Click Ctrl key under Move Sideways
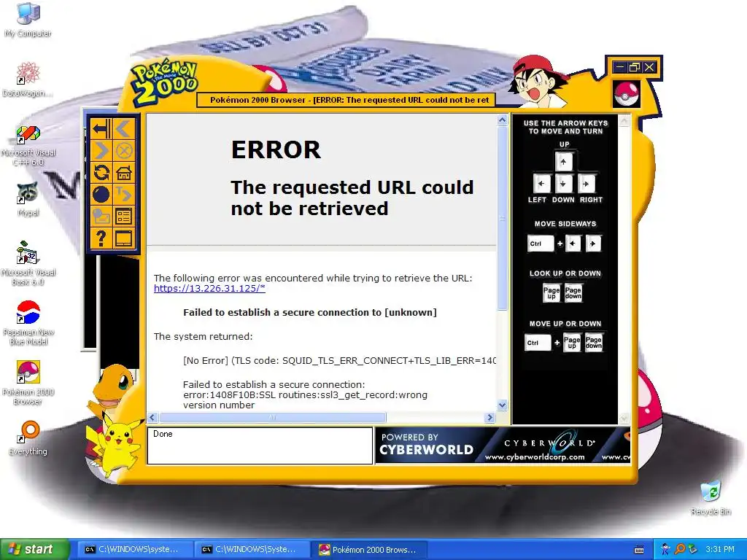Screen dimensions: 747x560 click(x=541, y=244)
